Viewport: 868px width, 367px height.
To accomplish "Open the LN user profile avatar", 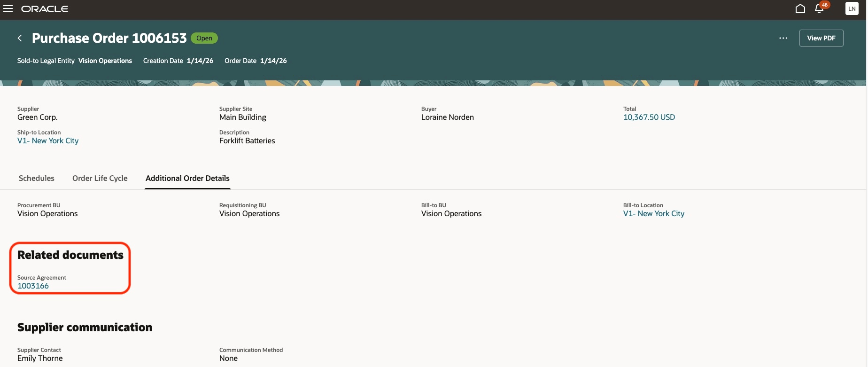I will [x=852, y=8].
